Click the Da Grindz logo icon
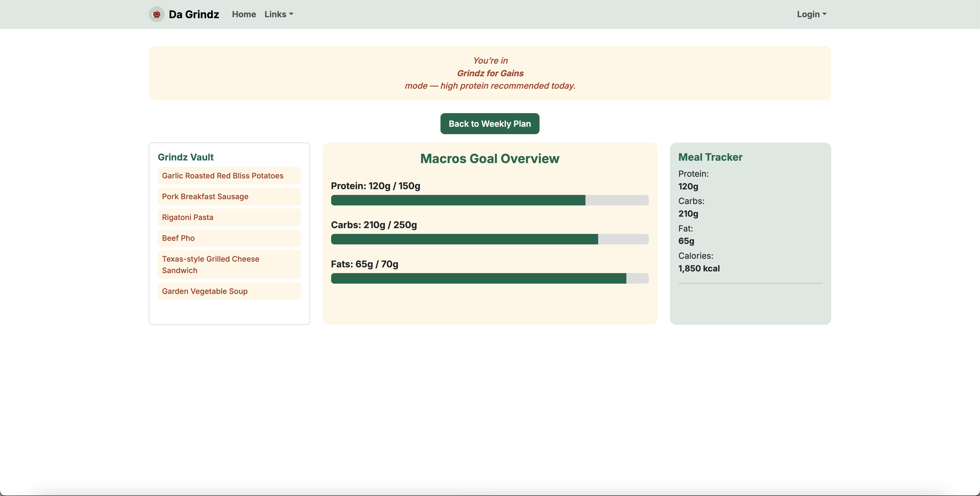The width and height of the screenshot is (980, 496). click(156, 14)
